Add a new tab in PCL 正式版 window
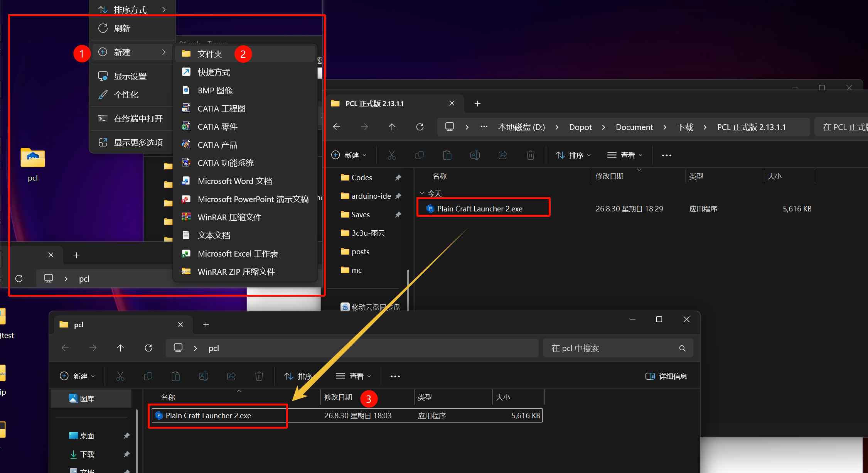This screenshot has height=473, width=868. [x=477, y=103]
